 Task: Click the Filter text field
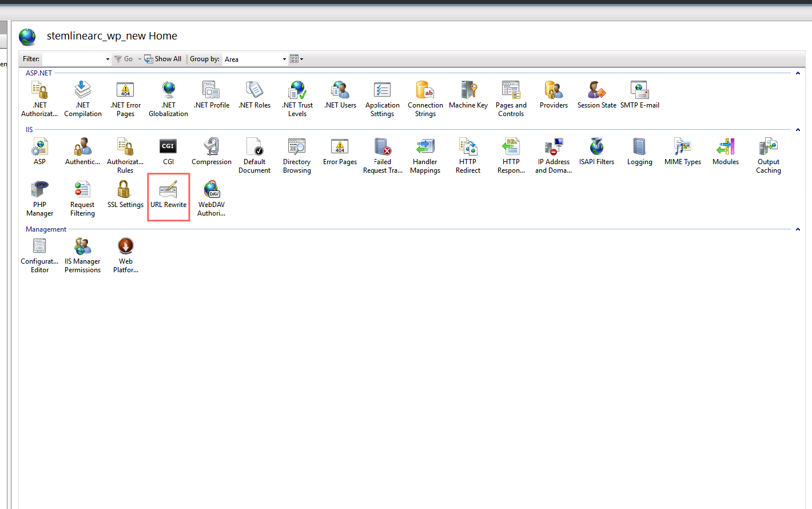[x=73, y=59]
